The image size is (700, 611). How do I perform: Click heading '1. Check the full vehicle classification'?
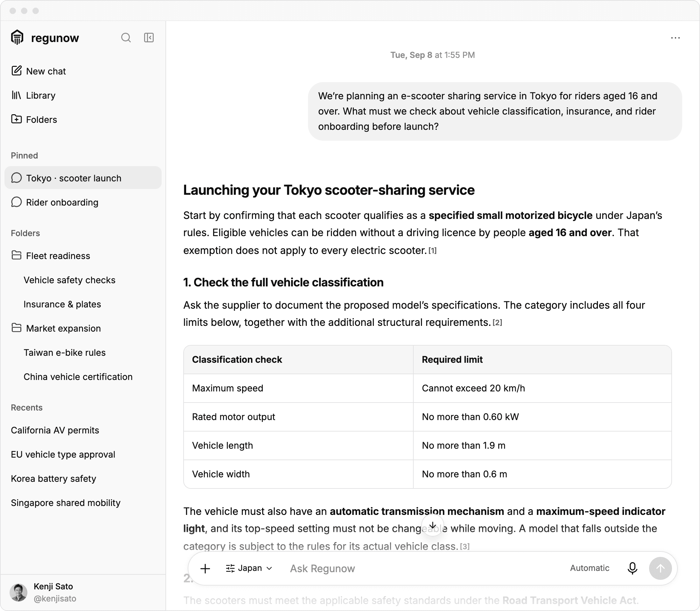click(x=283, y=282)
